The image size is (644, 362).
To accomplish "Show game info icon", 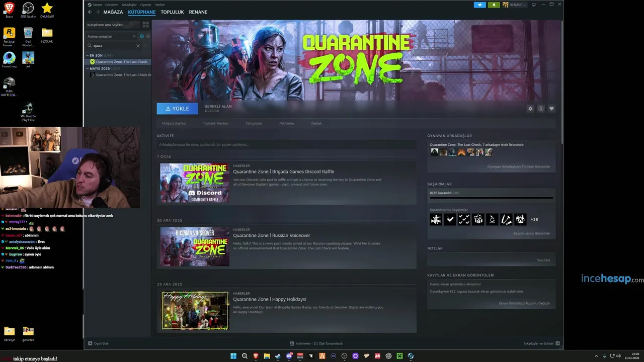I will pos(541,109).
